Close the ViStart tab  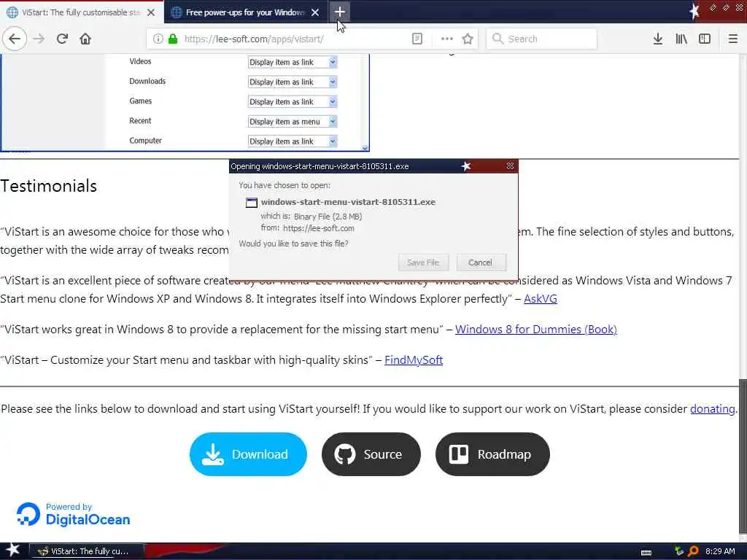[x=151, y=12]
